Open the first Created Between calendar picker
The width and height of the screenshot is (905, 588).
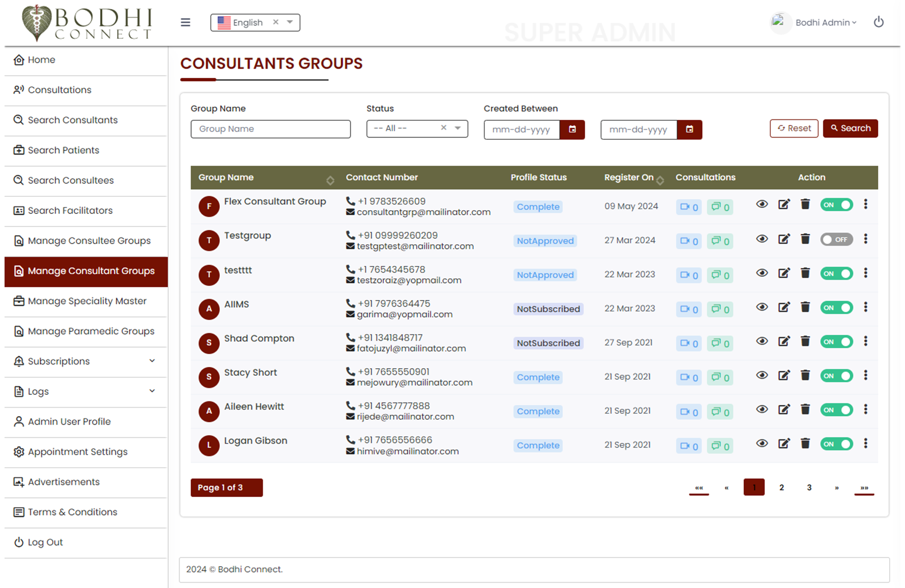click(x=572, y=130)
